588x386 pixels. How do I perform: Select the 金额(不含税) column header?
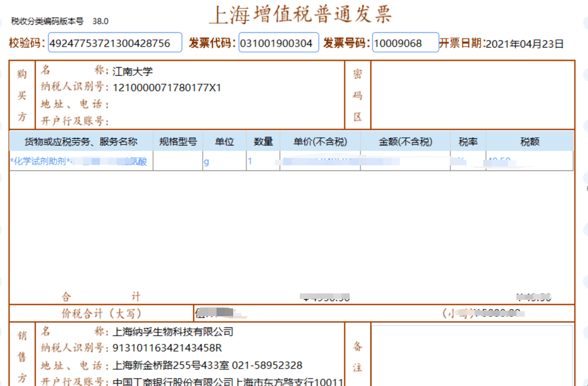(405, 141)
